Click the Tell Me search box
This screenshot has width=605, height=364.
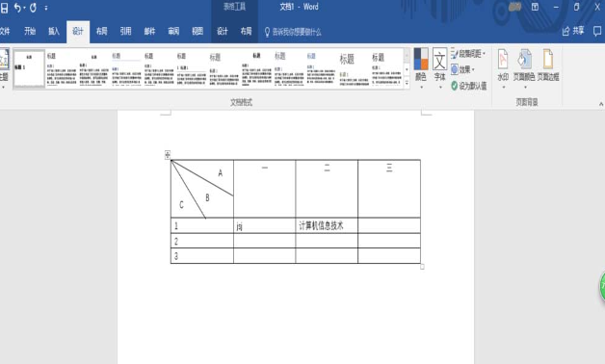tap(293, 32)
